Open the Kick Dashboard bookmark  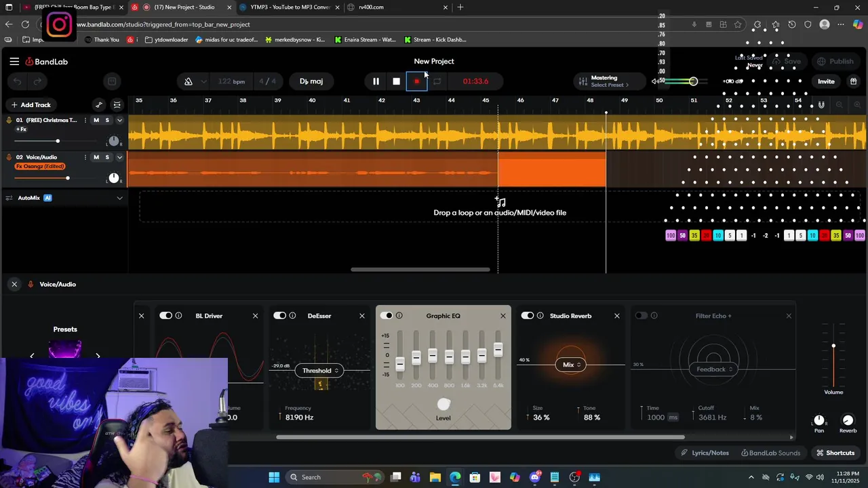click(435, 40)
